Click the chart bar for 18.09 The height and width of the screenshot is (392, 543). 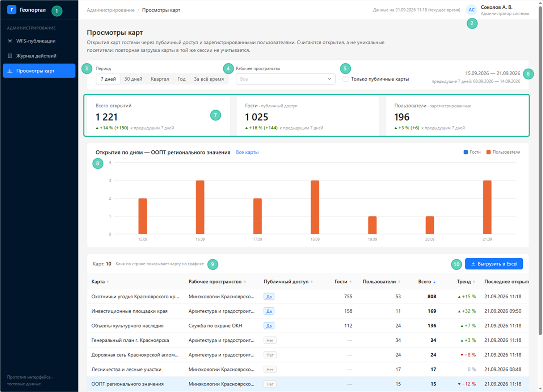click(315, 207)
